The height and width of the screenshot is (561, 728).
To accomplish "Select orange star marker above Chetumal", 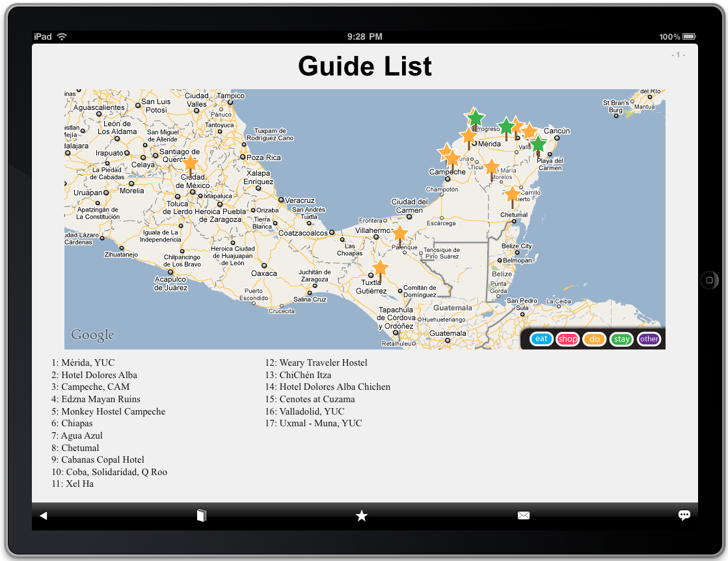I will (512, 195).
